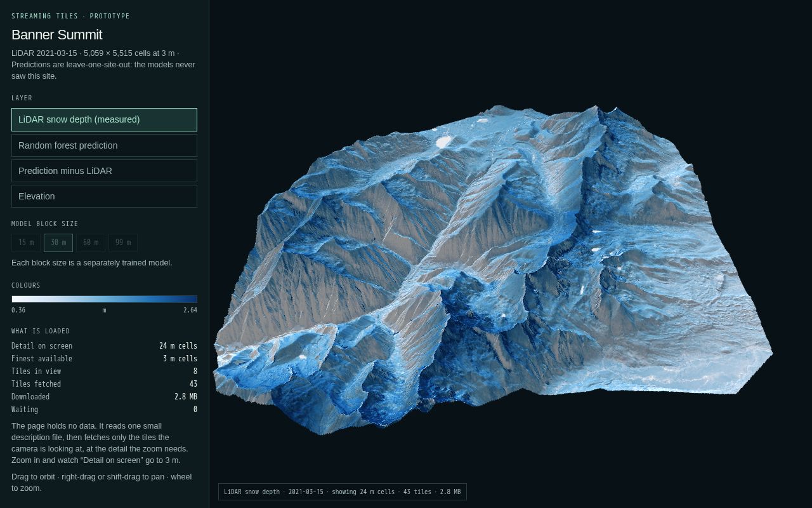Pick the 60 m model block size

91,243
